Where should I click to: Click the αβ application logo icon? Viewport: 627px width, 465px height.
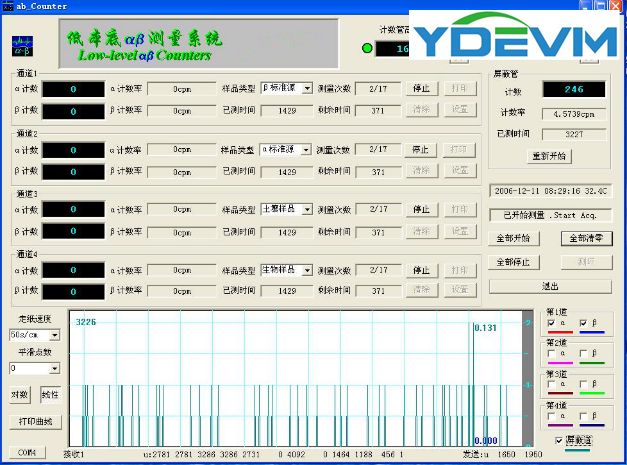pos(22,46)
